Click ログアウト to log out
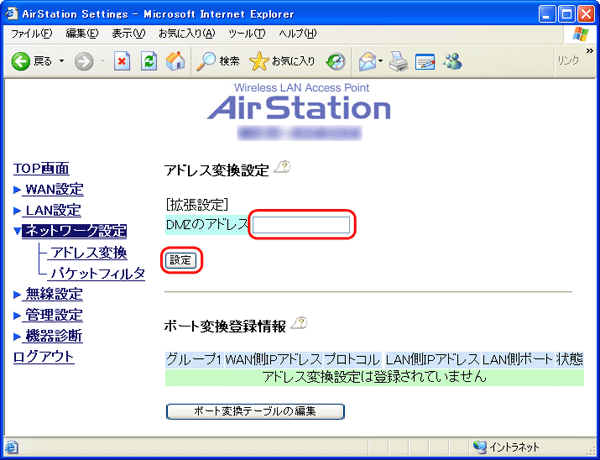Image resolution: width=600 pixels, height=460 pixels. click(43, 357)
